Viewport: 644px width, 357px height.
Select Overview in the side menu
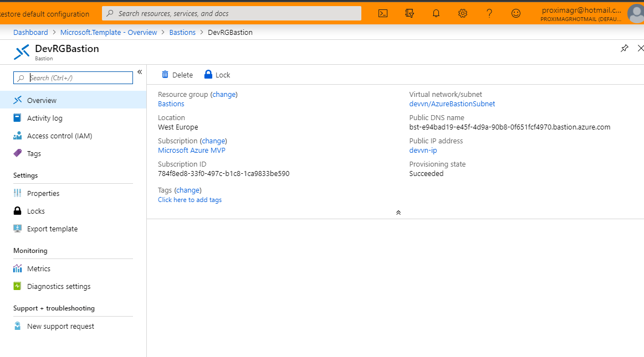73,100
